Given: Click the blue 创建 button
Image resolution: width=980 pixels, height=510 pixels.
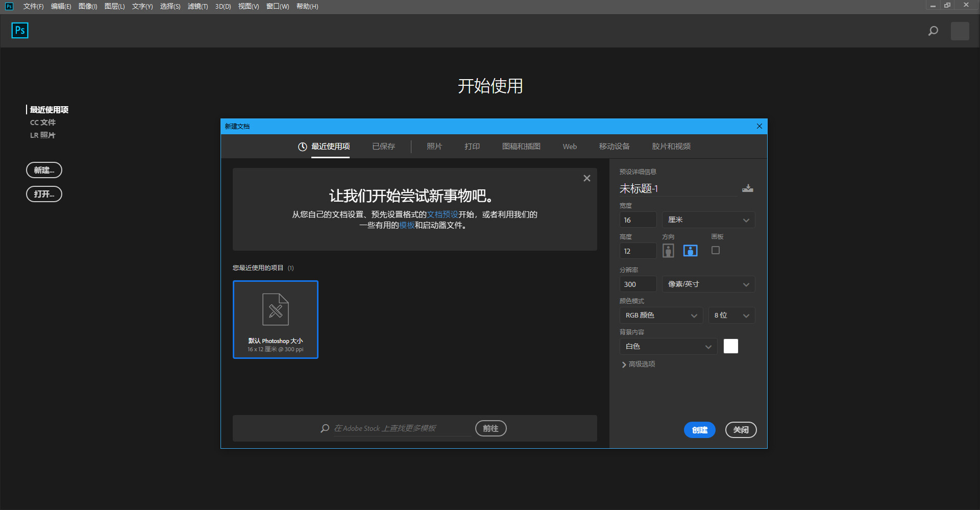Looking at the screenshot, I should coord(700,430).
